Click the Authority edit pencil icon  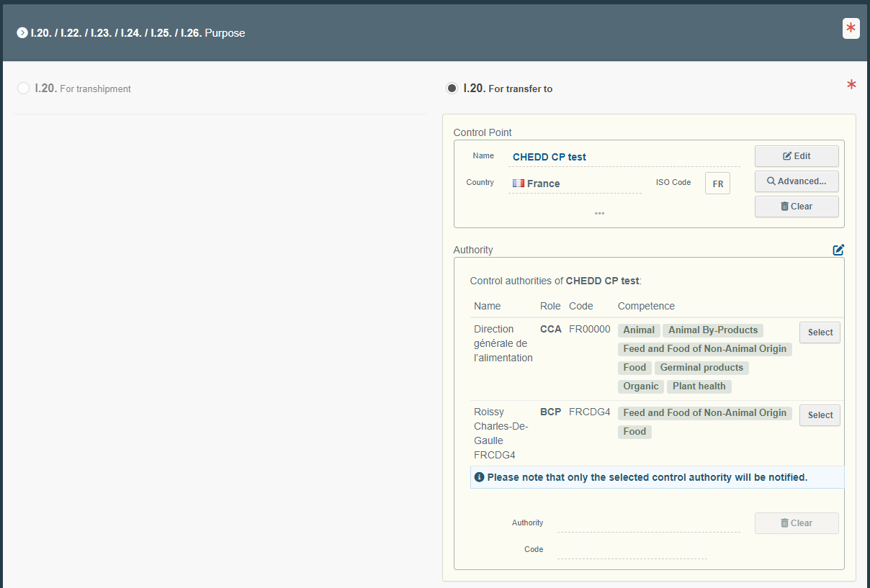pos(838,250)
